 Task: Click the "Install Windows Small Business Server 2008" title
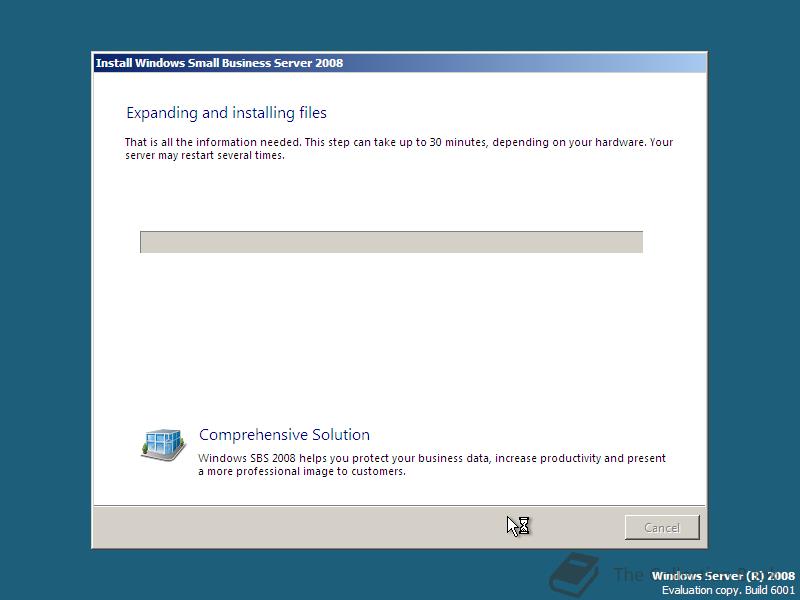(x=219, y=63)
